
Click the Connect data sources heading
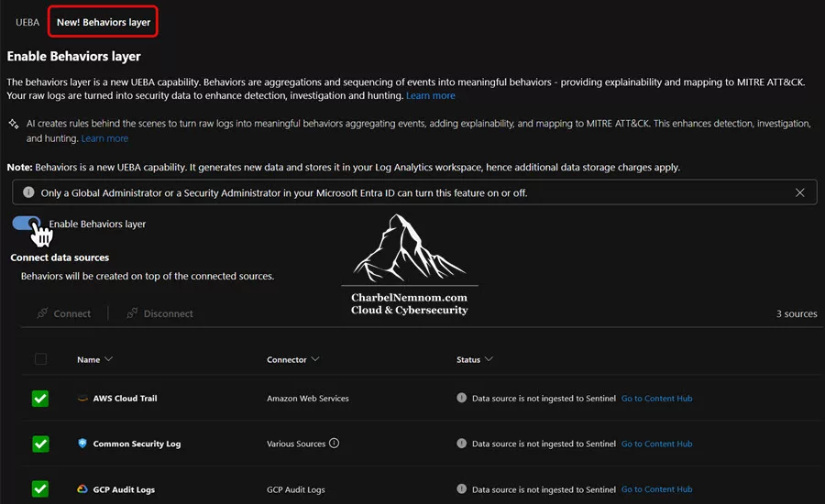click(x=60, y=257)
